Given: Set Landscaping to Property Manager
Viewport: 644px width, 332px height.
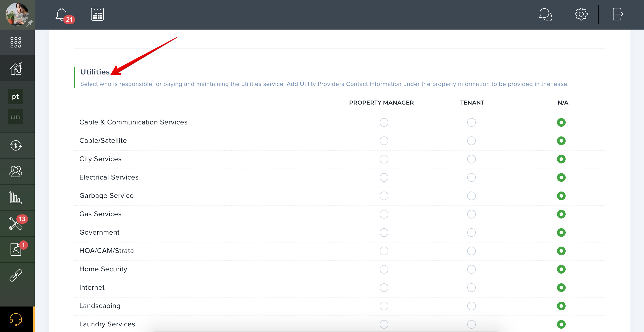Looking at the screenshot, I should (x=384, y=306).
